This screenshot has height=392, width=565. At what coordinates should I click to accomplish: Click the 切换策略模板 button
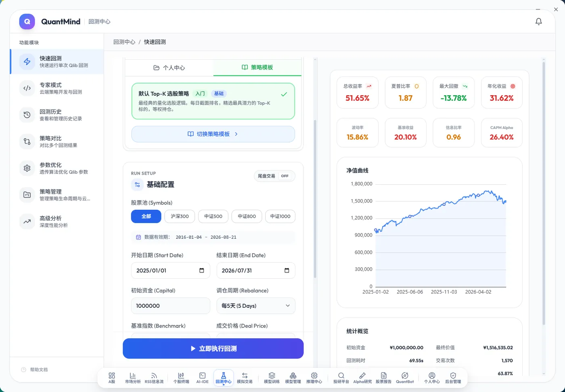pos(213,134)
